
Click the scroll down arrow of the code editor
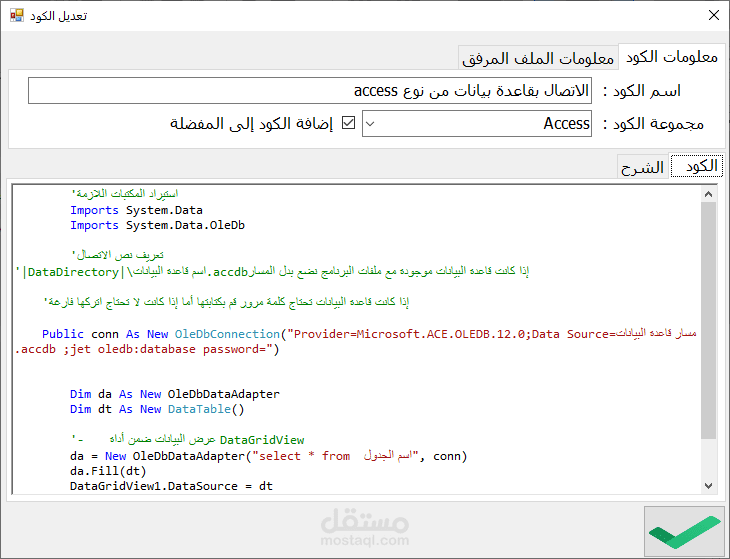coord(709,485)
